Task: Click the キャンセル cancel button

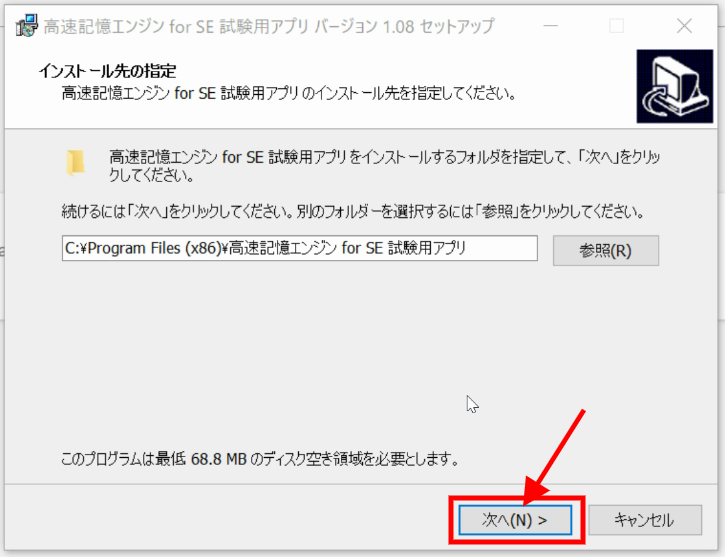Action: pos(645,520)
